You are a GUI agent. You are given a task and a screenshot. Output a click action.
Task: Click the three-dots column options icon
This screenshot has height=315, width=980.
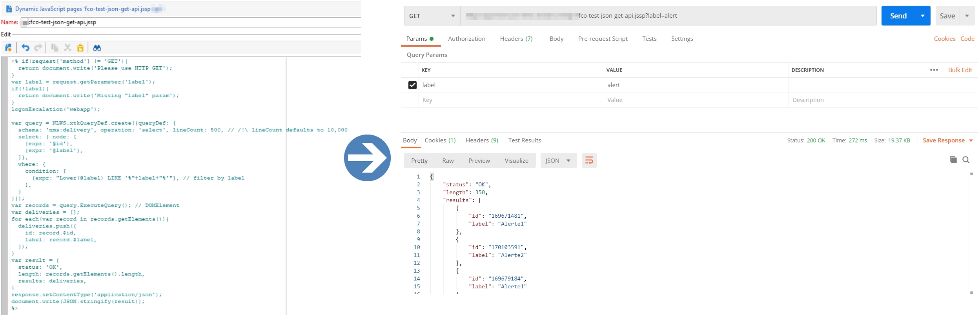click(x=934, y=70)
